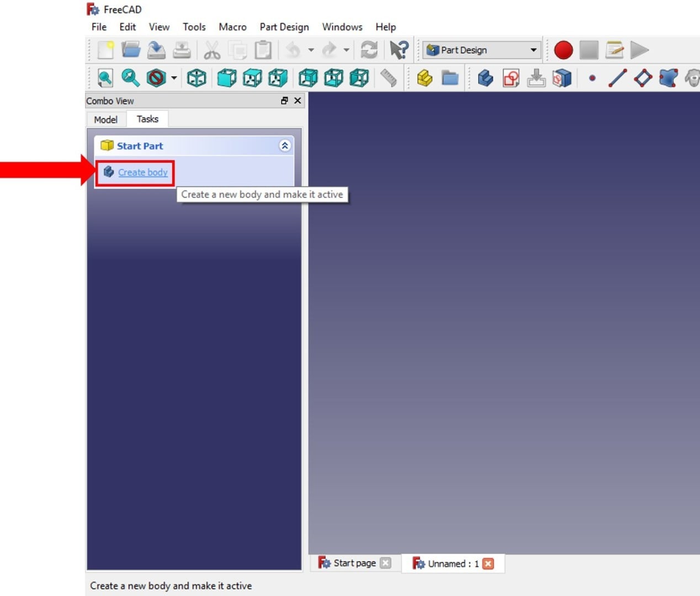
Task: Click the Execute macro play icon
Action: pos(639,50)
